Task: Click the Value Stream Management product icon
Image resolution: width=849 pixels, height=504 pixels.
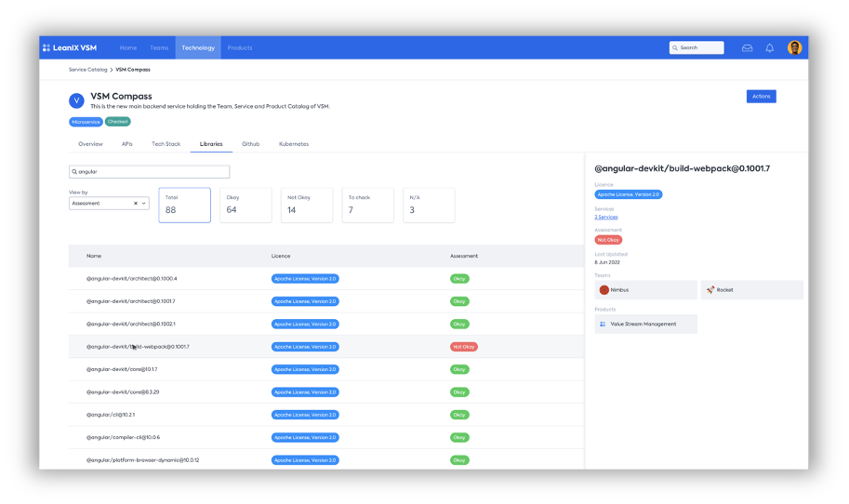Action: pos(603,325)
